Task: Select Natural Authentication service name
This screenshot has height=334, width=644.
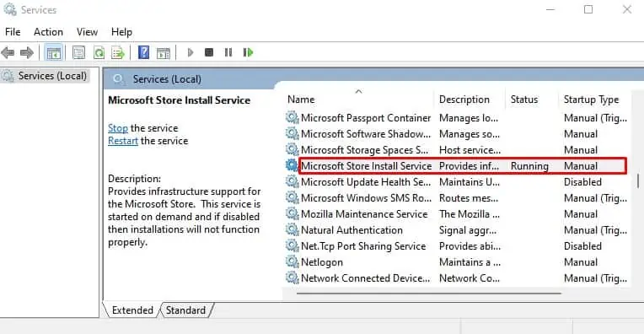Action: pos(352,230)
